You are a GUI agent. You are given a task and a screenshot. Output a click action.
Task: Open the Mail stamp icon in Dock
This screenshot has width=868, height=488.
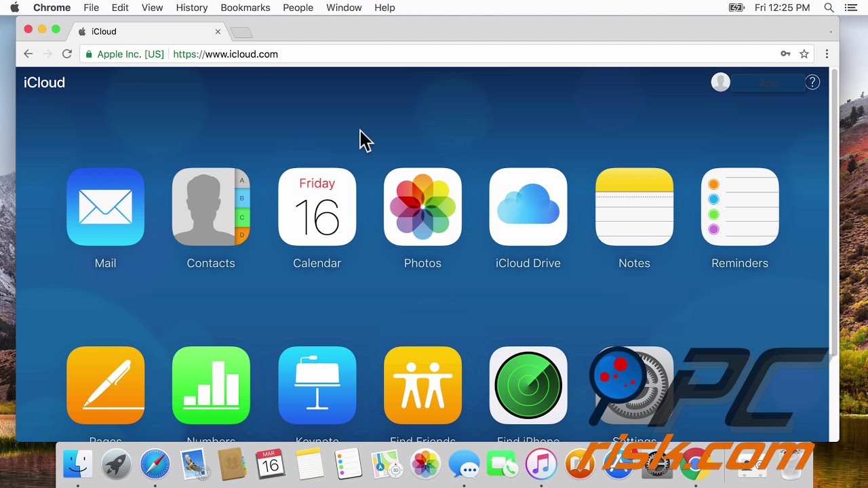194,465
